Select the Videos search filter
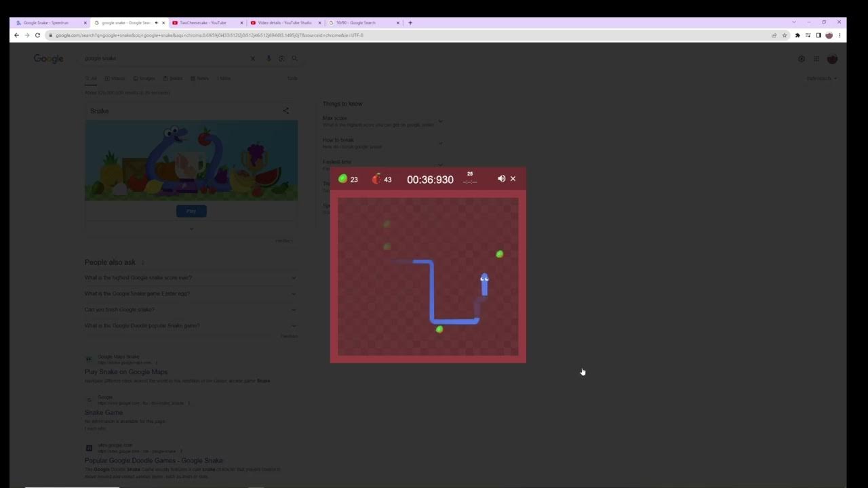 tap(115, 79)
